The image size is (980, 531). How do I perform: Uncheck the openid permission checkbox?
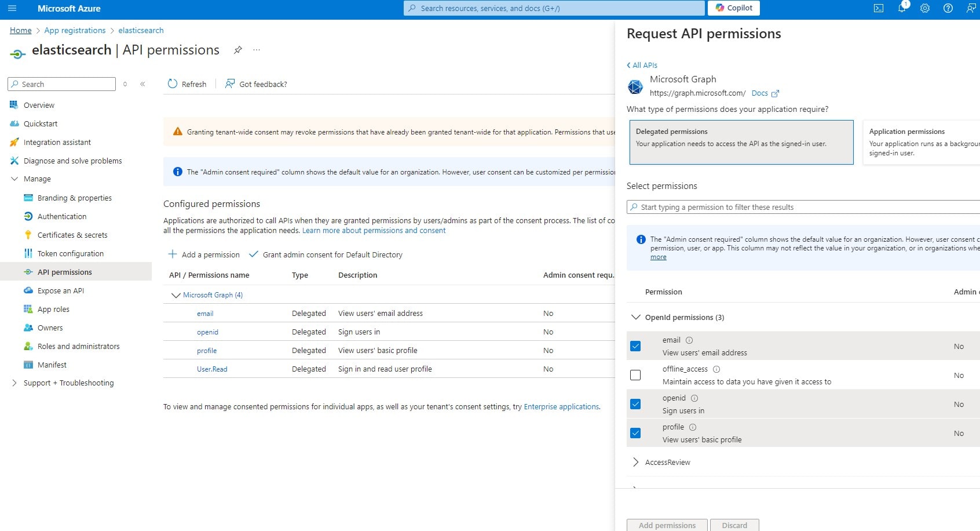[635, 404]
